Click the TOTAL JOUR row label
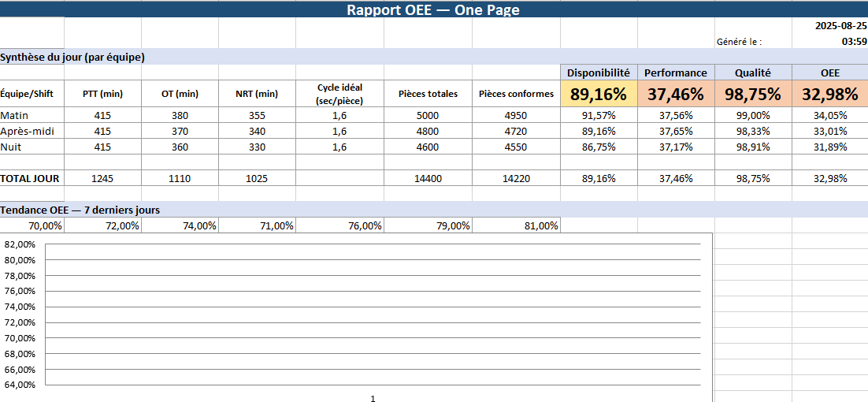Screen dimensions: 868x402 click(x=32, y=179)
